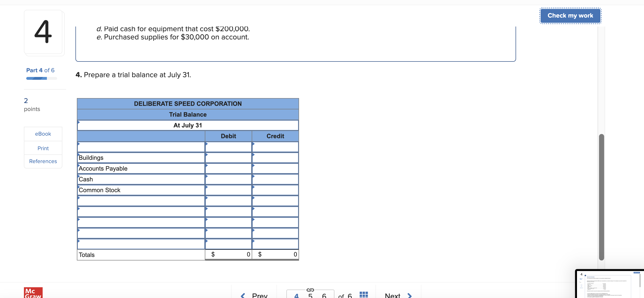Click the McGraw Hill logo
The height and width of the screenshot is (298, 644).
(33, 293)
